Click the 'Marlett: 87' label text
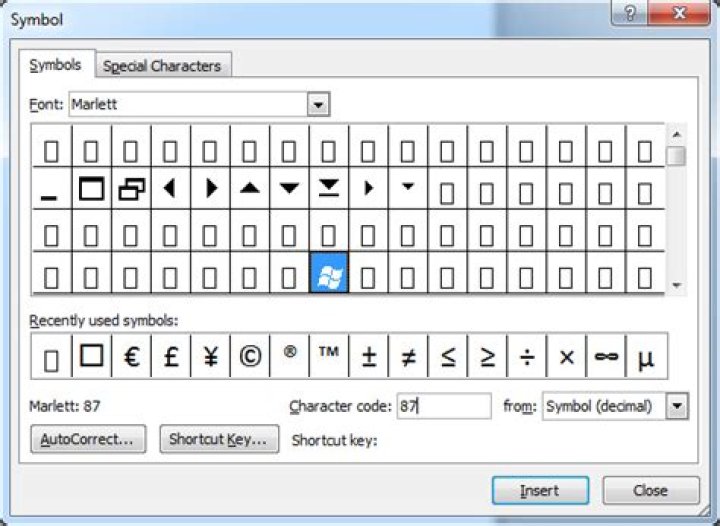The height and width of the screenshot is (526, 720). point(65,406)
